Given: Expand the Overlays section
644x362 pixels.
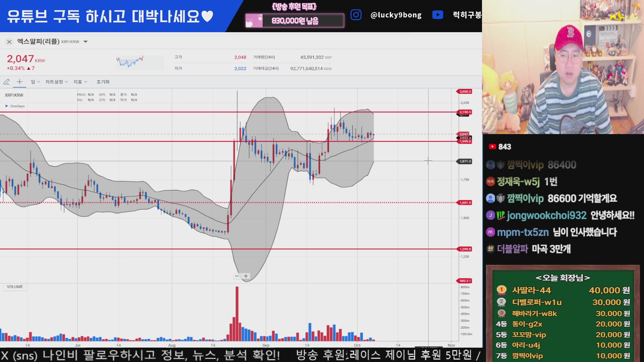Looking at the screenshot, I should (x=15, y=106).
